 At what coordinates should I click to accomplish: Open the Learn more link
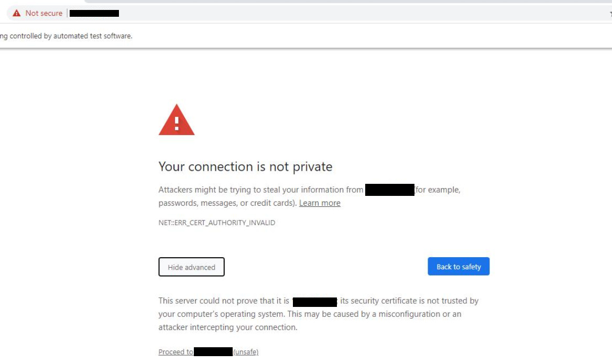tap(320, 203)
